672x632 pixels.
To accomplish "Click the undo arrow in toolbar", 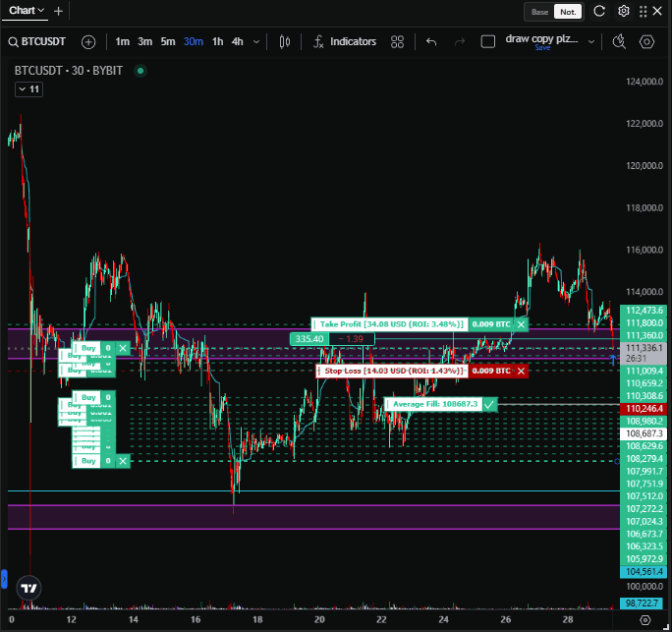I will point(431,42).
